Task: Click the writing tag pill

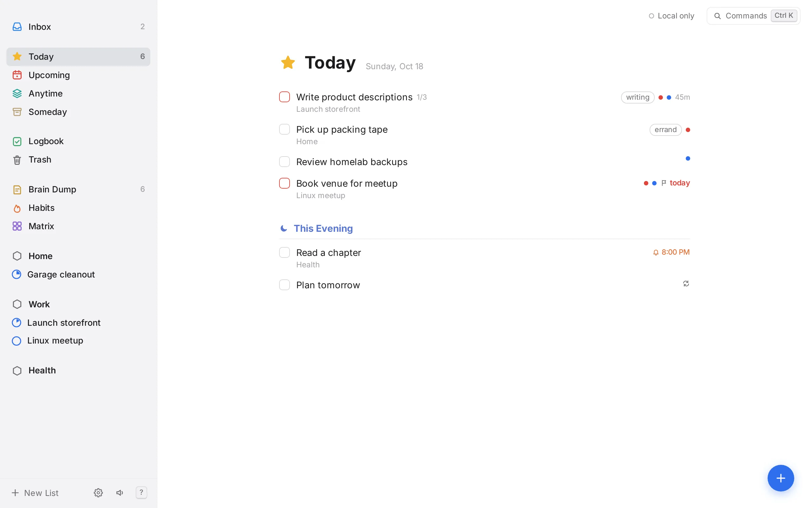Action: click(x=638, y=97)
